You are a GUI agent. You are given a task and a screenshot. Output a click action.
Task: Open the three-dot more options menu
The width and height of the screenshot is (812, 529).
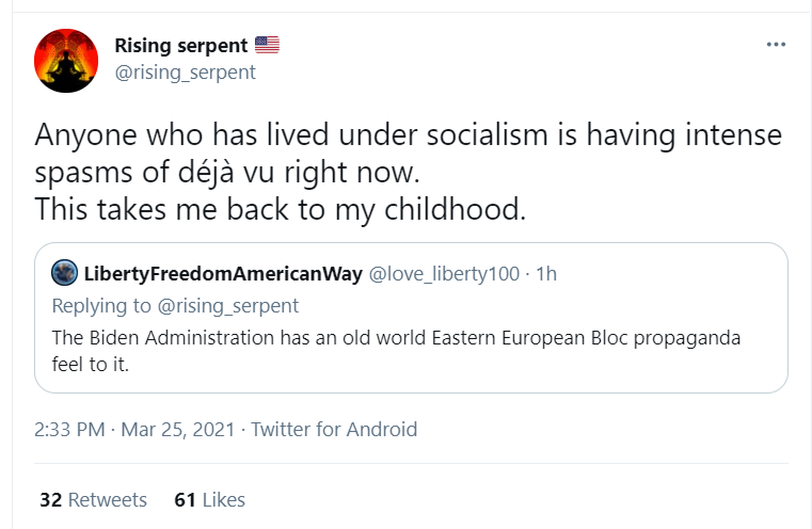pos(776,45)
